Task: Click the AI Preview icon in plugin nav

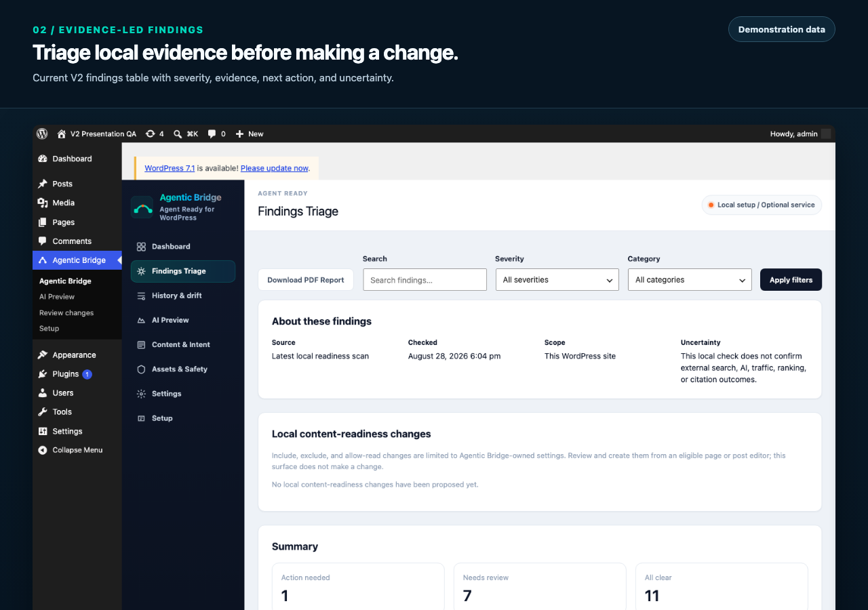Action: (x=141, y=320)
